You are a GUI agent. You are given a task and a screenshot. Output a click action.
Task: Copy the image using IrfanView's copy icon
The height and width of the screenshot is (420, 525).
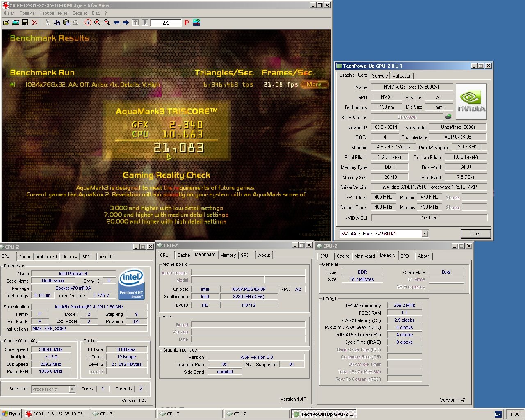pos(57,23)
